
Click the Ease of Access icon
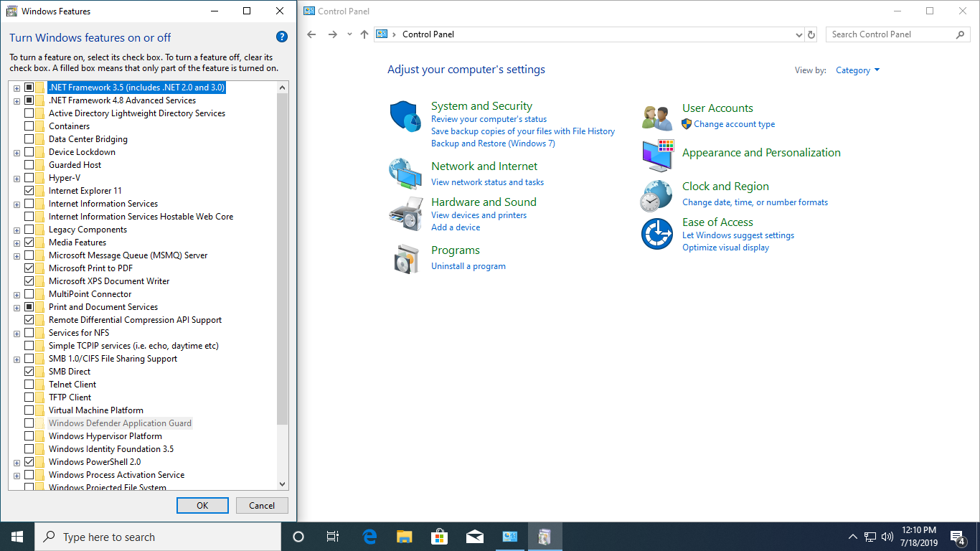pyautogui.click(x=656, y=234)
